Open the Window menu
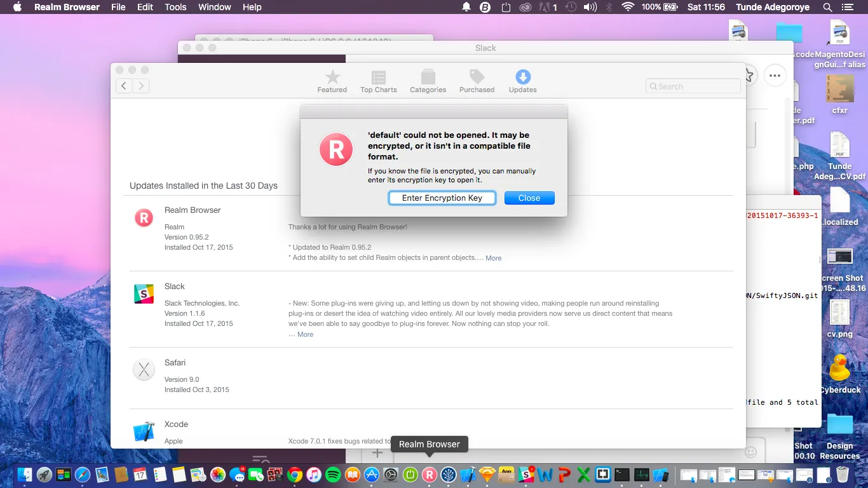 215,7
